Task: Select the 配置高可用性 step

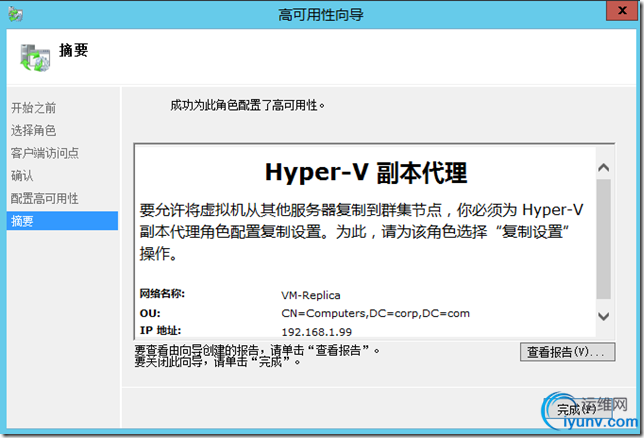Action: pyautogui.click(x=44, y=198)
